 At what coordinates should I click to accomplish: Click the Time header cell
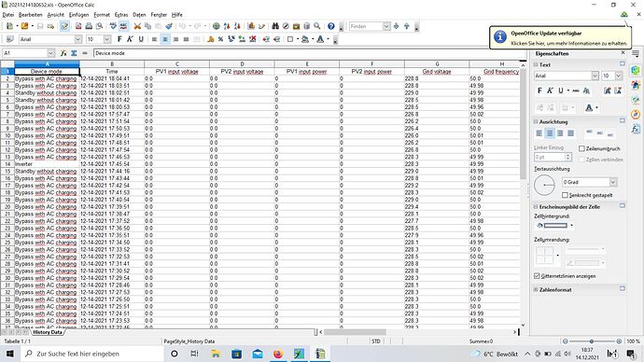112,72
